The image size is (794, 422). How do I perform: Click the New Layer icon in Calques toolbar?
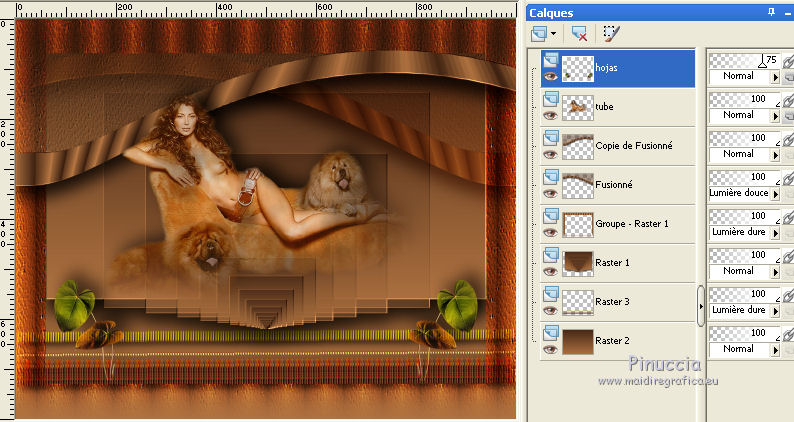[x=541, y=33]
